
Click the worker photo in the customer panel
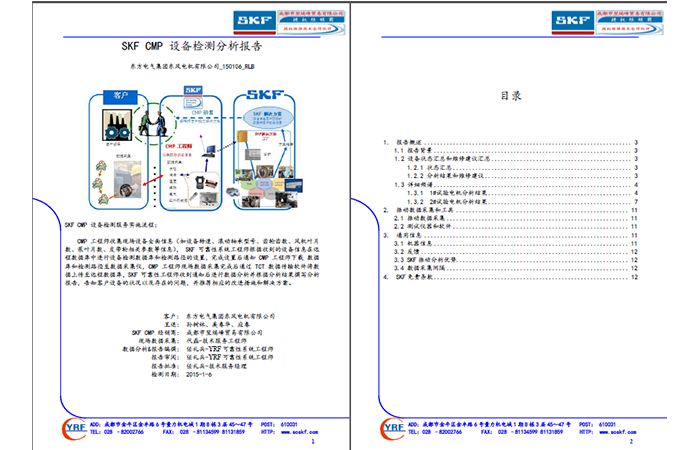click(x=128, y=179)
